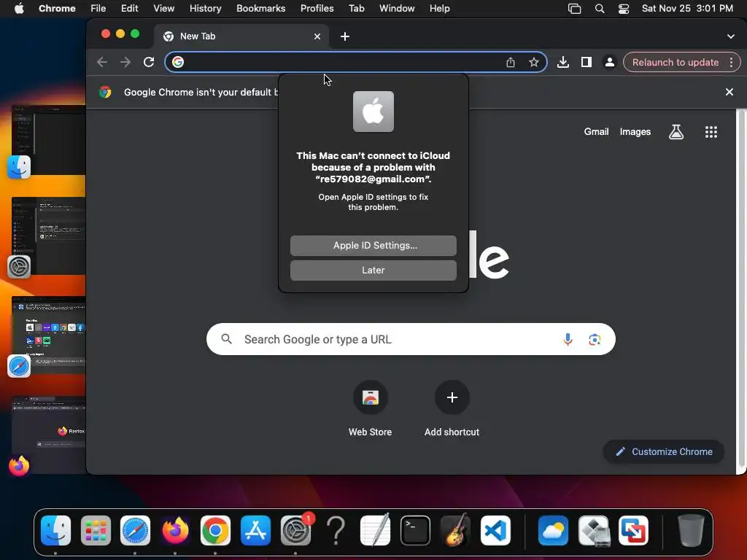Switch to System Settings thumbnail in Stage Manager
747x560 pixels.
click(x=49, y=236)
